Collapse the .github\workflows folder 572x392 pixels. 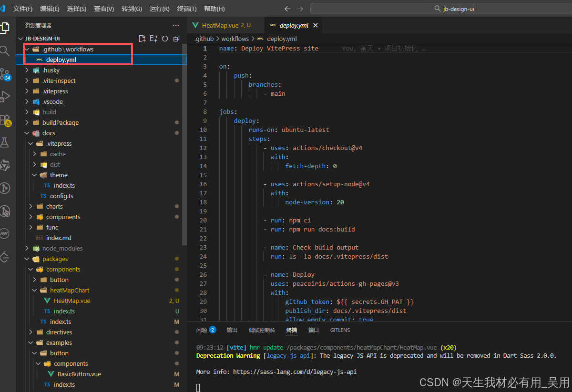(x=26, y=49)
